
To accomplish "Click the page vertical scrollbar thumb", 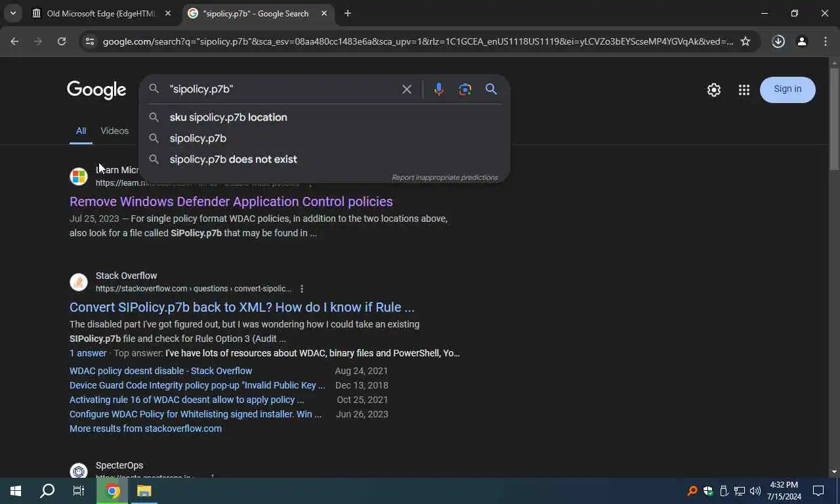I will coord(834,119).
